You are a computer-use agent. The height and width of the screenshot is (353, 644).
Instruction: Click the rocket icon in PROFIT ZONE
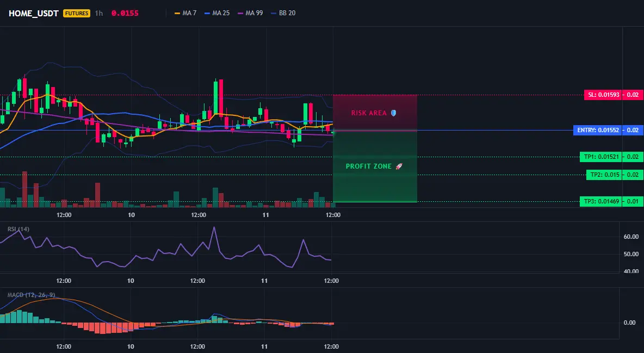[x=399, y=166]
